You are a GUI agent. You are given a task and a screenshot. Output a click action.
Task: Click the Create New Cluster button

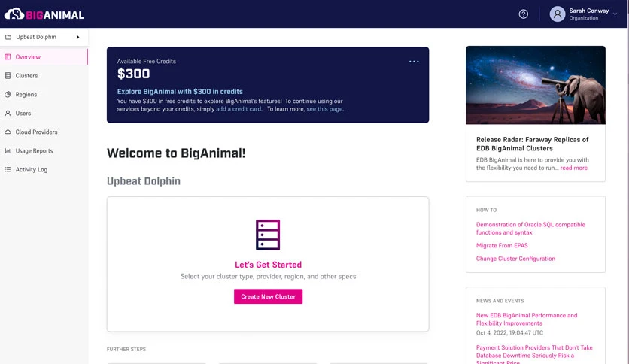tap(268, 296)
